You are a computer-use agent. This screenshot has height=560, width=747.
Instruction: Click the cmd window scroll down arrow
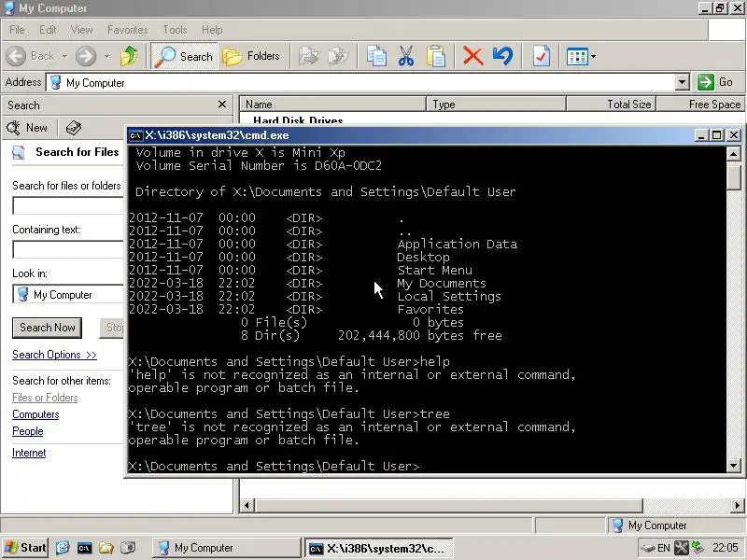click(x=734, y=465)
